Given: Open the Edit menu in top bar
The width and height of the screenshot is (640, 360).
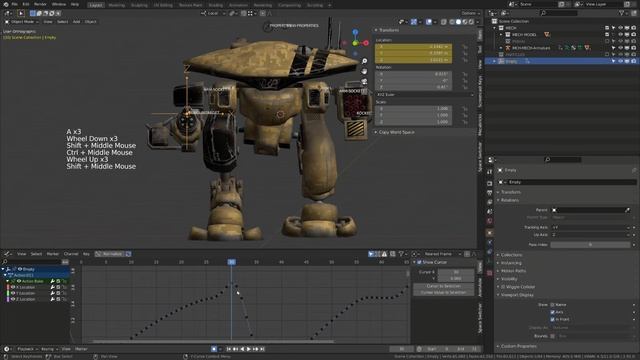Looking at the screenshot, I should coord(26,4).
